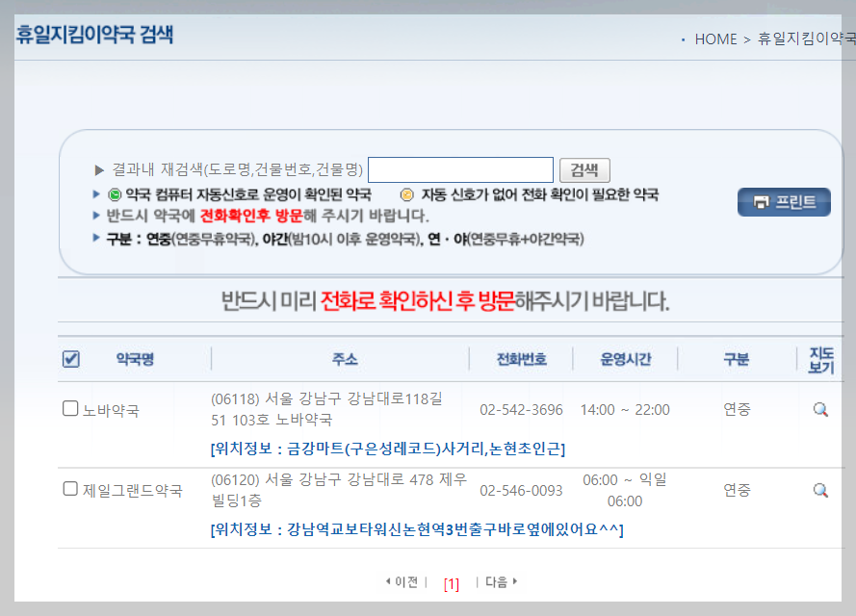Check the 제일그랜드약국 row checkbox
Image resolution: width=856 pixels, height=616 pixels.
[70, 488]
